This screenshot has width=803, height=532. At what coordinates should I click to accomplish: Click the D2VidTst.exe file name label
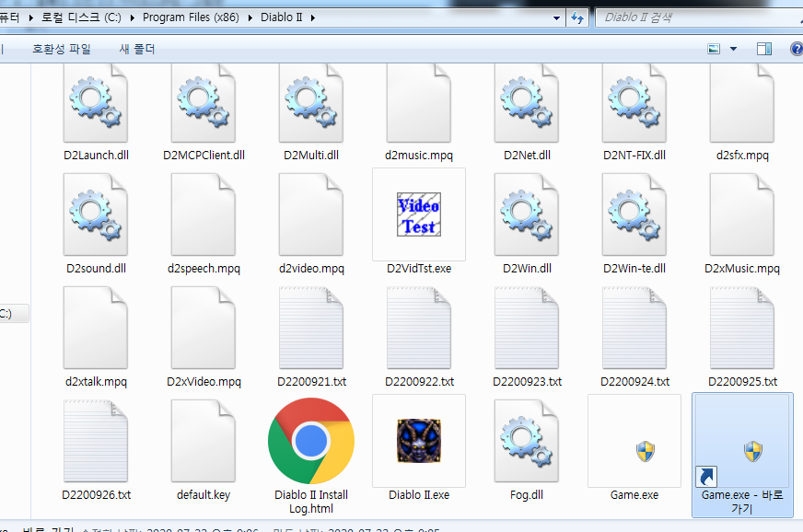(x=419, y=269)
